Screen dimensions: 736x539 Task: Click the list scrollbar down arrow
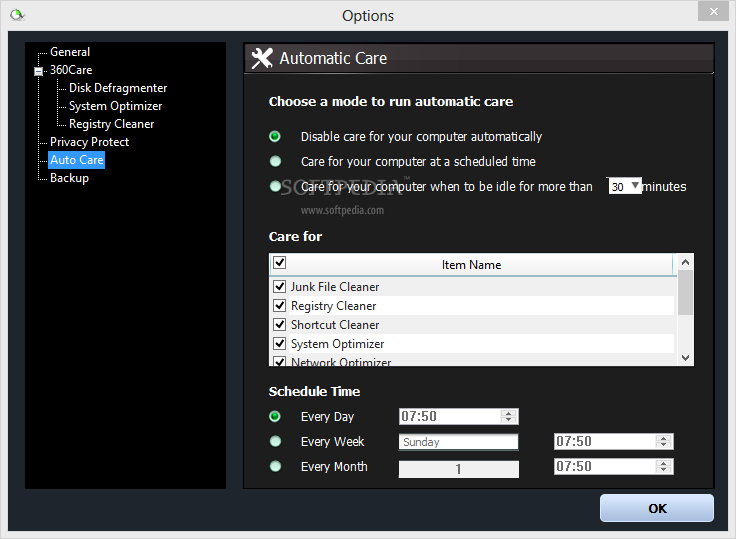click(x=685, y=358)
